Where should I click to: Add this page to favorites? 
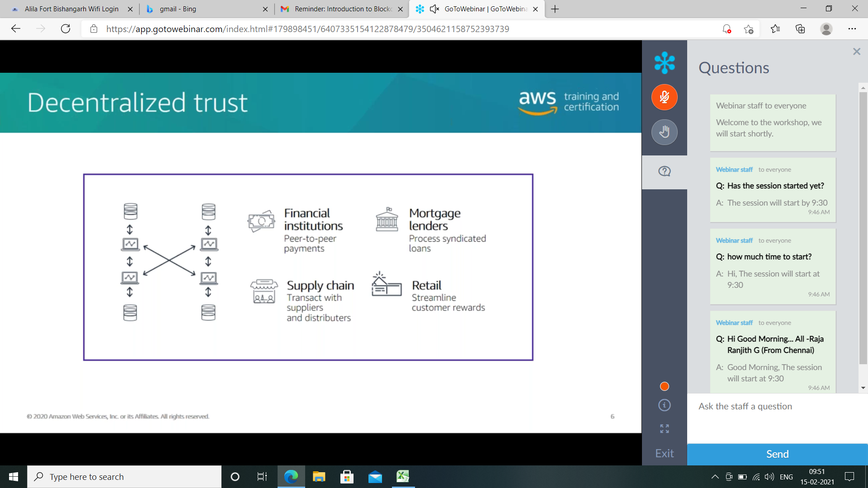tap(749, 29)
